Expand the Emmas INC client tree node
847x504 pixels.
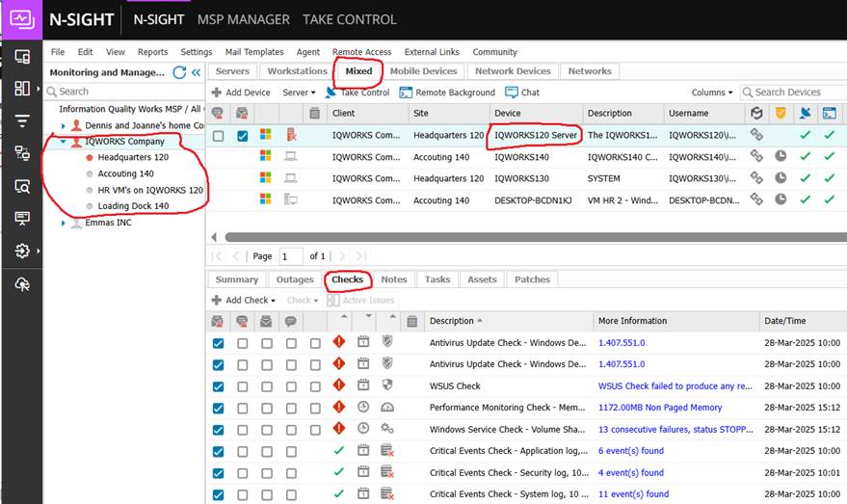coord(64,223)
